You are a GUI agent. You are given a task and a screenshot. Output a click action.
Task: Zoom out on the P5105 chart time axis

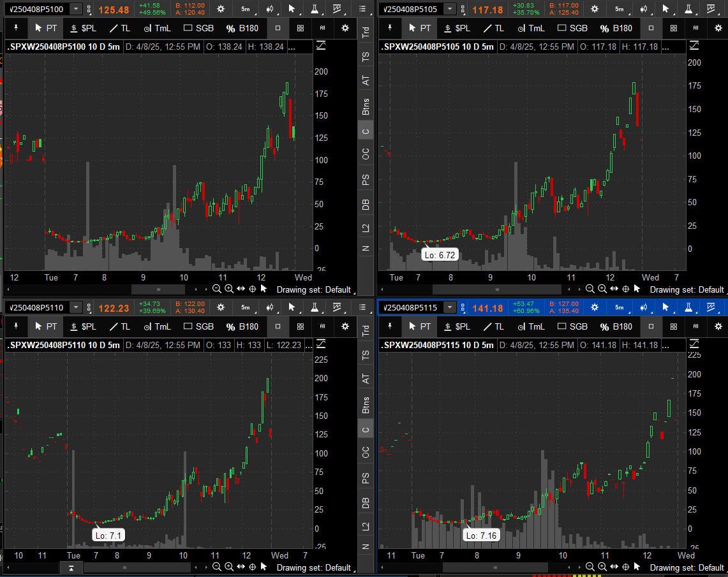(x=590, y=289)
